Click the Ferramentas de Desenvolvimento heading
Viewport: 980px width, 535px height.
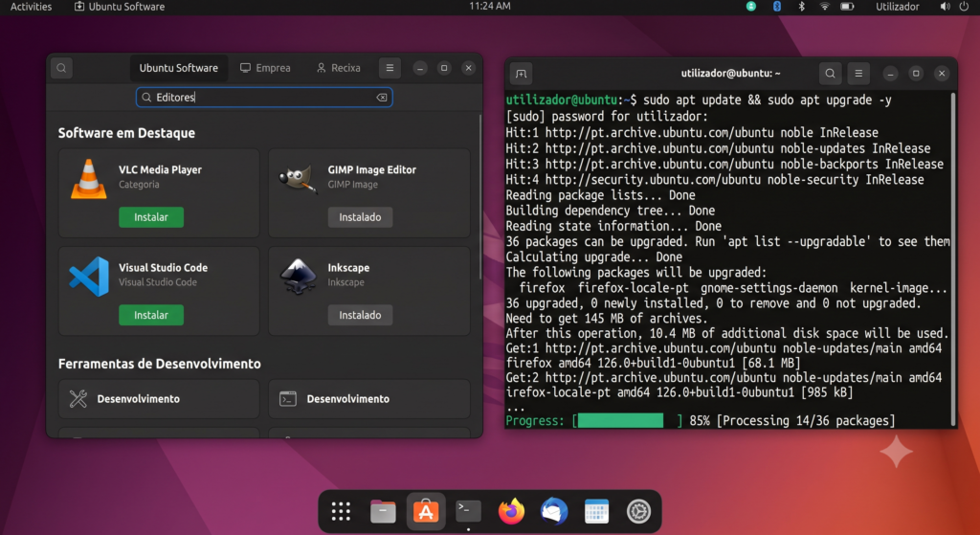160,364
